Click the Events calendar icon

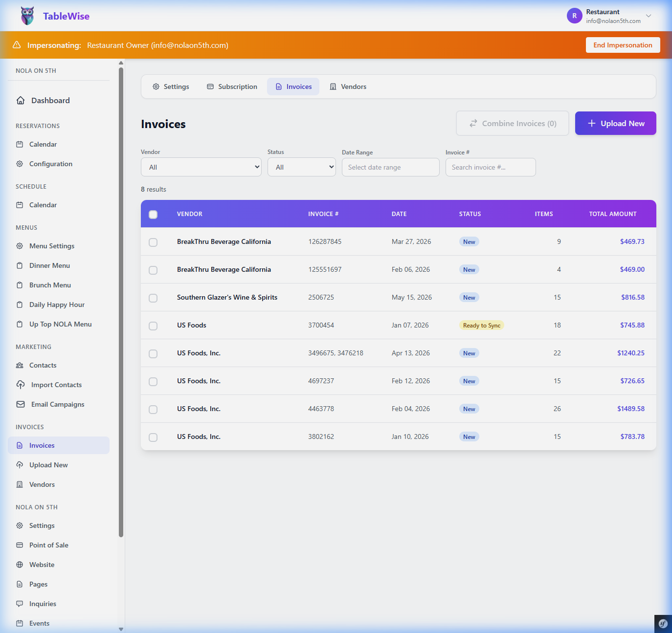tap(20, 623)
